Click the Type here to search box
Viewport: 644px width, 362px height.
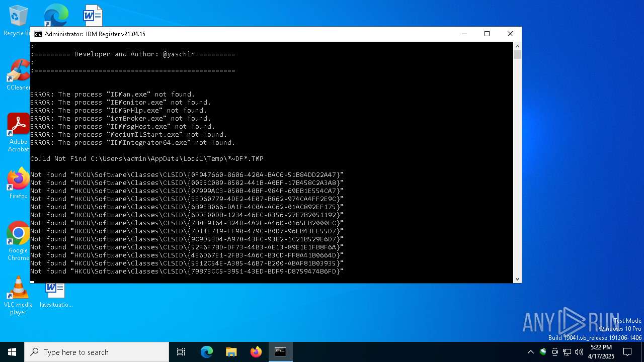(x=97, y=352)
